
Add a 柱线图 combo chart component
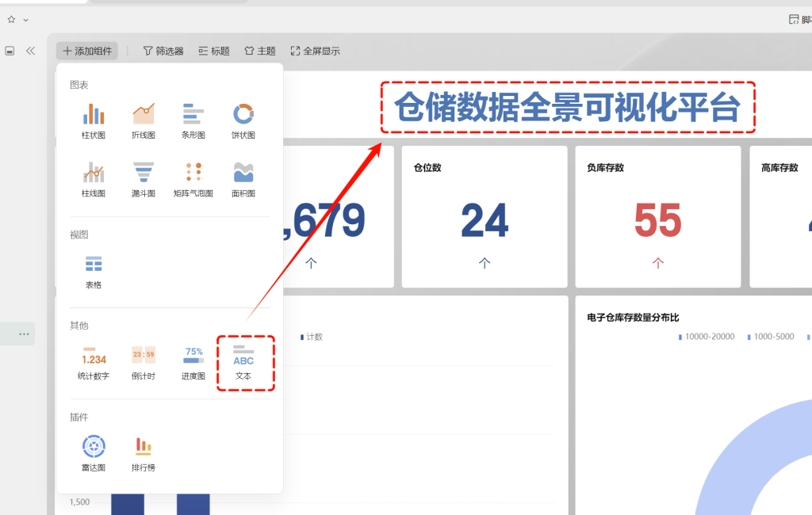pyautogui.click(x=94, y=179)
